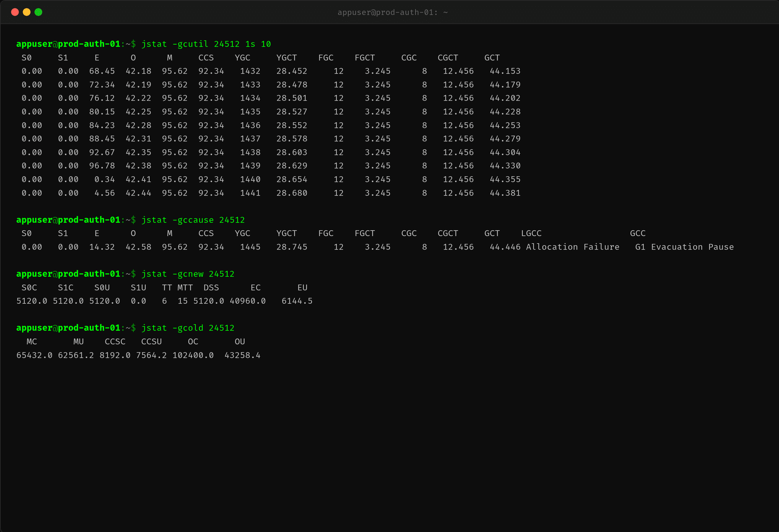This screenshot has height=532, width=779.
Task: Click the OU value 43258.4
Action: (242, 355)
